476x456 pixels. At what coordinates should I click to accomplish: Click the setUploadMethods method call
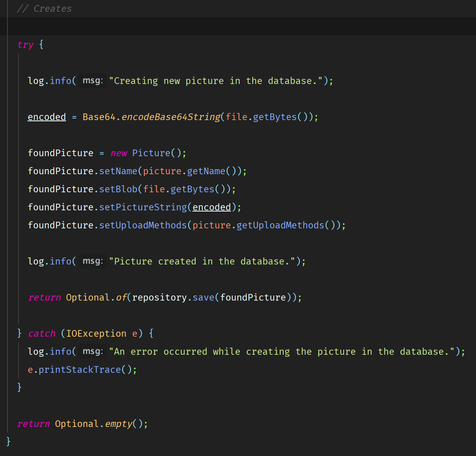pos(143,225)
